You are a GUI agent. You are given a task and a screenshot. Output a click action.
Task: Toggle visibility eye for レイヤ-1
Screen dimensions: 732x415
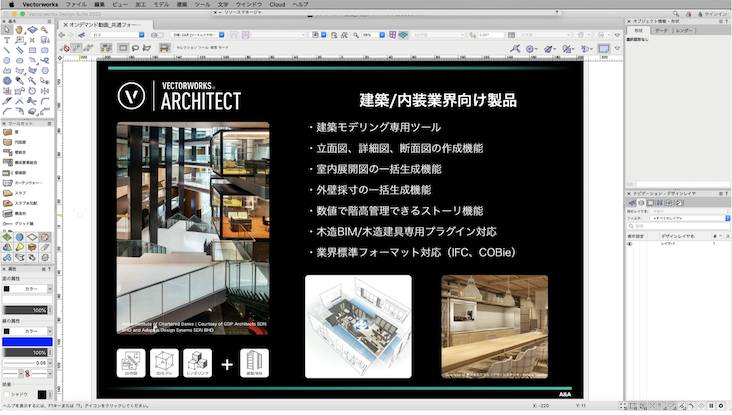(629, 244)
